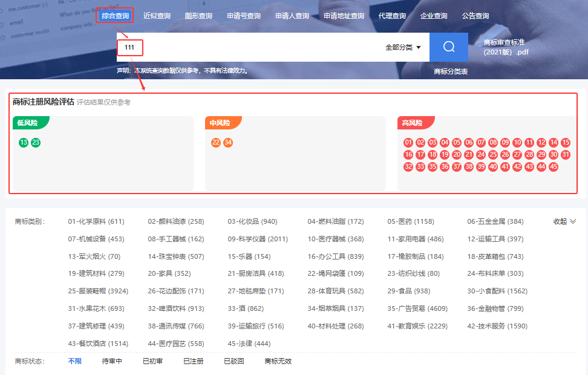This screenshot has width=588, height=375.
Task: Select low-risk class badge 23
Action: pyautogui.click(x=36, y=143)
